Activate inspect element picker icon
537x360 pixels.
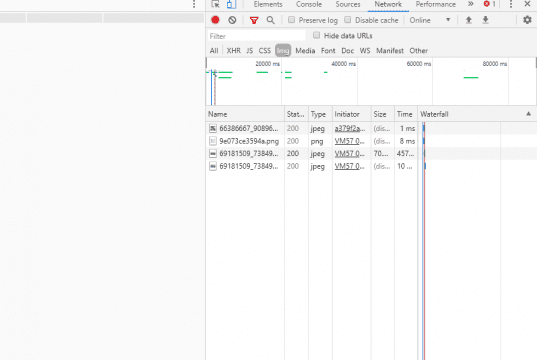tap(215, 4)
